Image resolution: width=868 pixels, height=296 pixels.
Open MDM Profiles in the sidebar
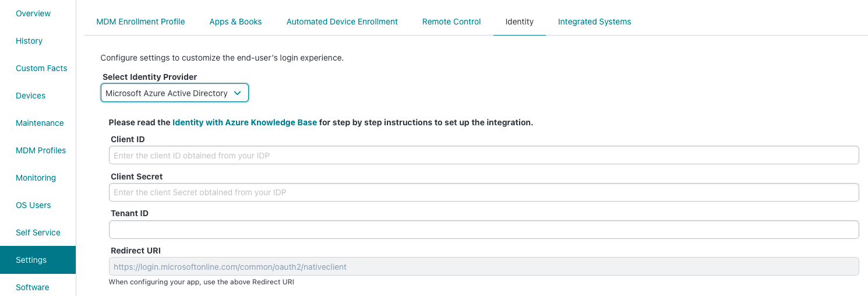pos(41,150)
